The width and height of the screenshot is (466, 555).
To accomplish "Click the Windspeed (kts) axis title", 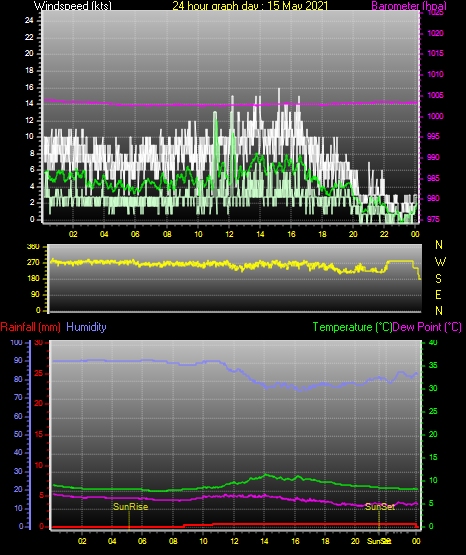I will tap(73, 6).
